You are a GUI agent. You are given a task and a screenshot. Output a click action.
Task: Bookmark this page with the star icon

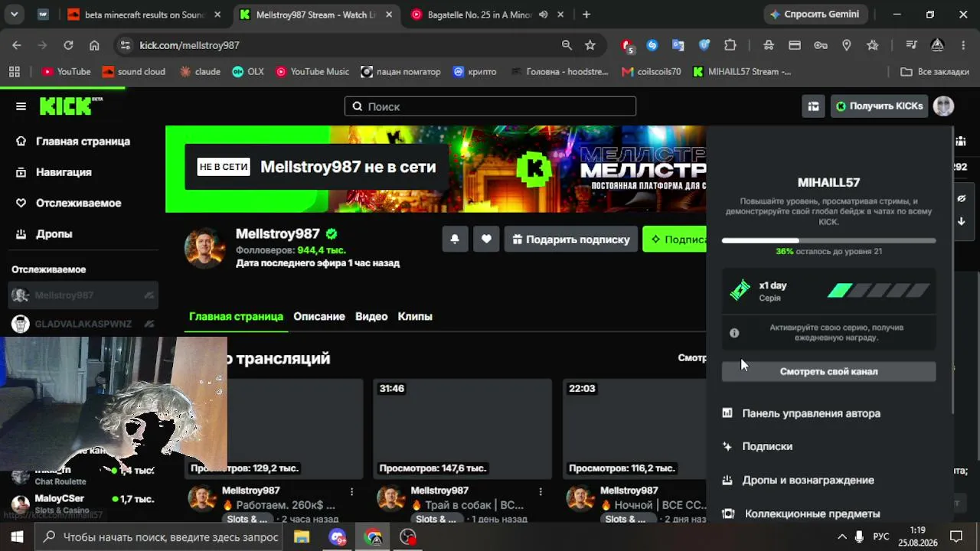point(590,45)
